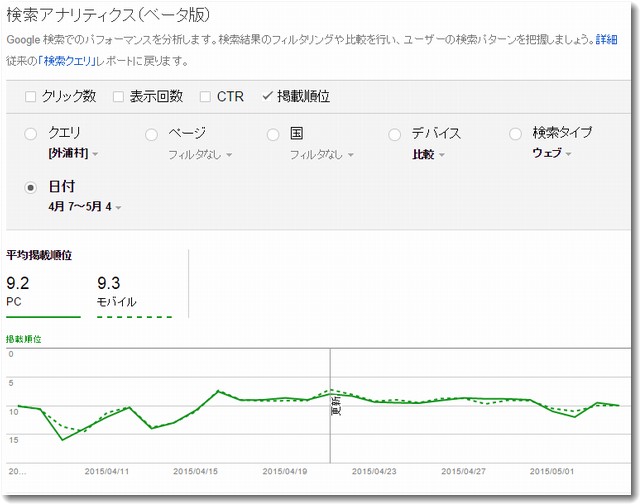Enable the クリック数 checkbox
Viewport: 640px width, 504px height.
30,97
